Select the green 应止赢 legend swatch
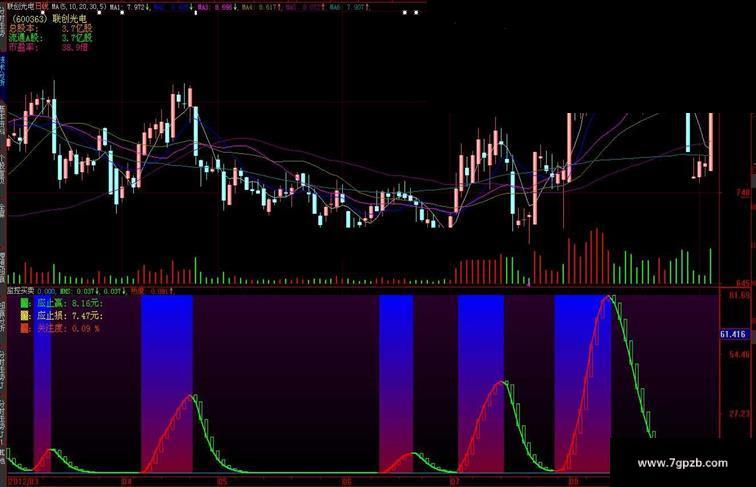This screenshot has height=487, width=756. (25, 303)
